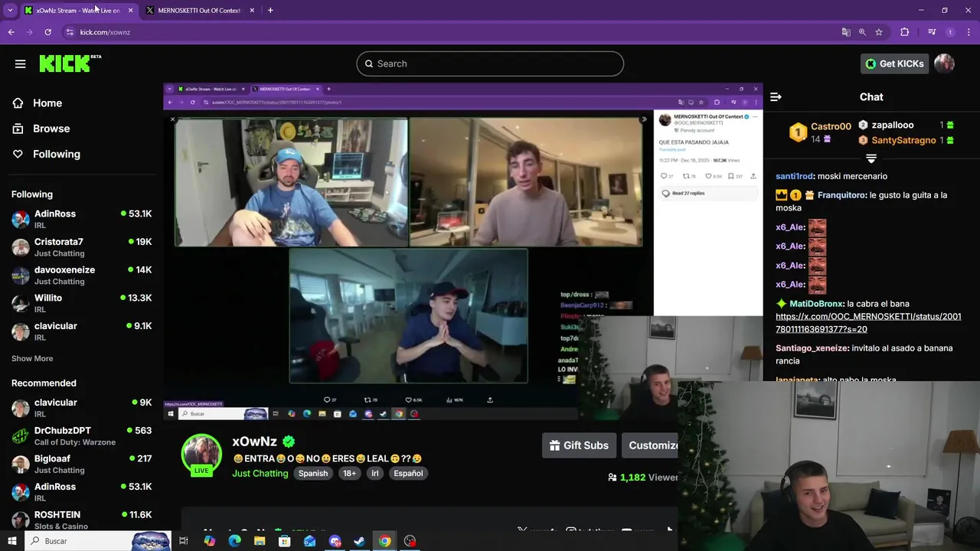Viewport: 980px width, 551px height.
Task: Open davooxeneize channel
Action: 81,275
